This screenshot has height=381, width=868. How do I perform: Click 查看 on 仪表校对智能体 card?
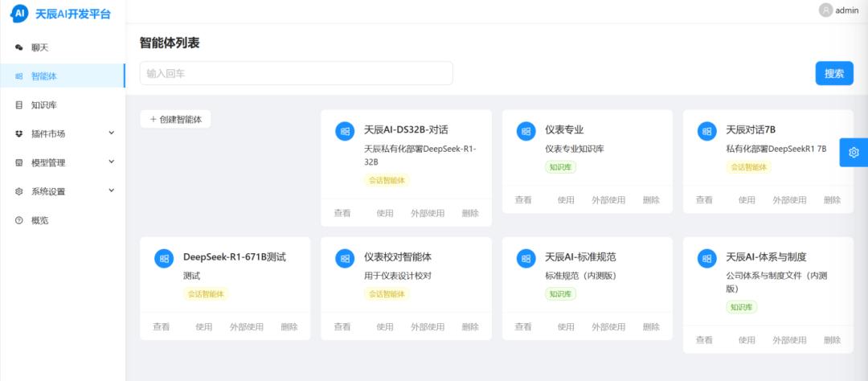342,326
